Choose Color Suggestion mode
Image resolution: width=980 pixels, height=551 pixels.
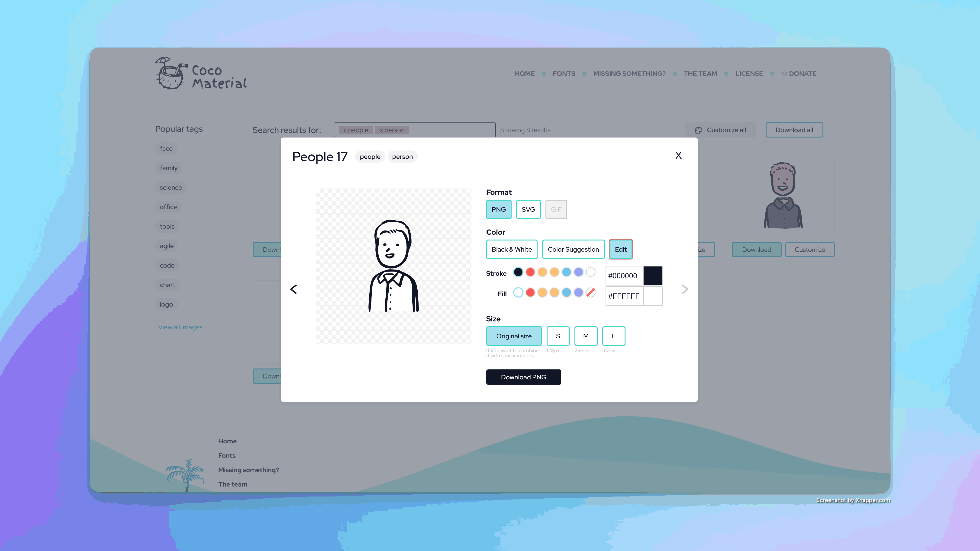573,250
